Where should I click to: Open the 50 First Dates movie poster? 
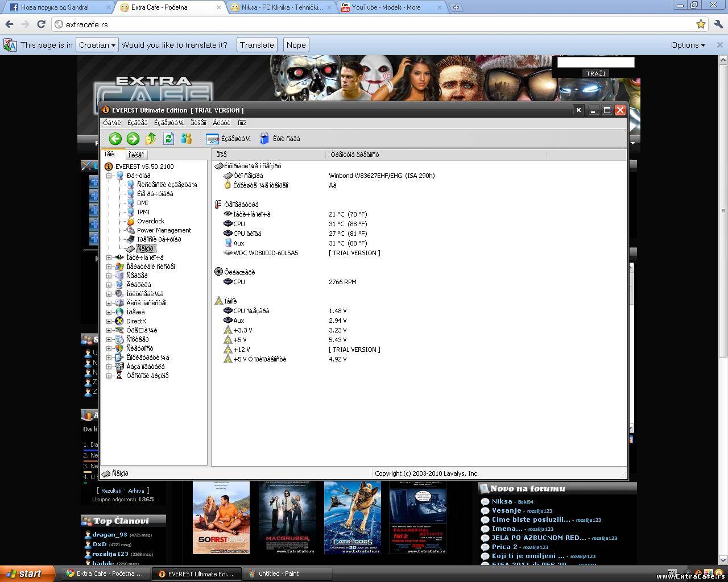(x=221, y=518)
